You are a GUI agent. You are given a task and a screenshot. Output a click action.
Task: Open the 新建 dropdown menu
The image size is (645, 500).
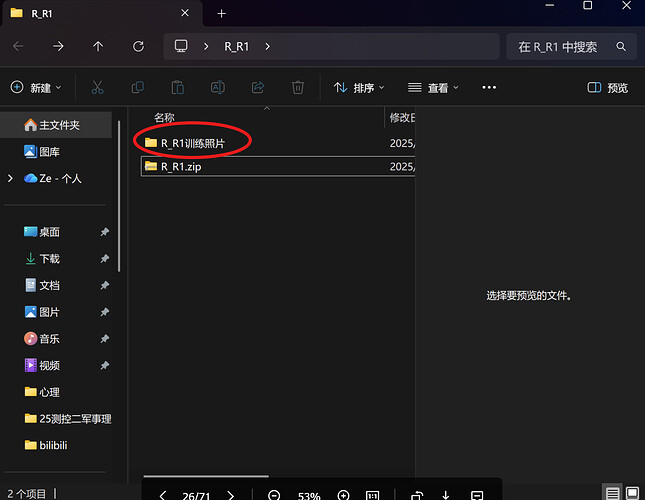[x=37, y=88]
